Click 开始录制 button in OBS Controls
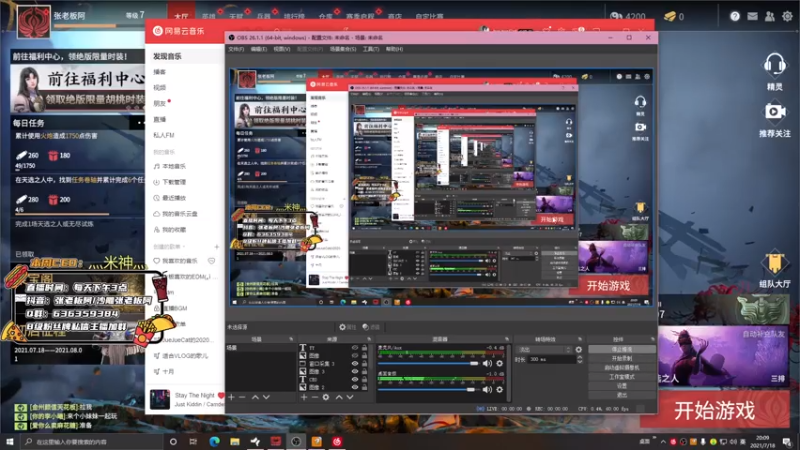Screen dimensions: 800x450 point(622,358)
